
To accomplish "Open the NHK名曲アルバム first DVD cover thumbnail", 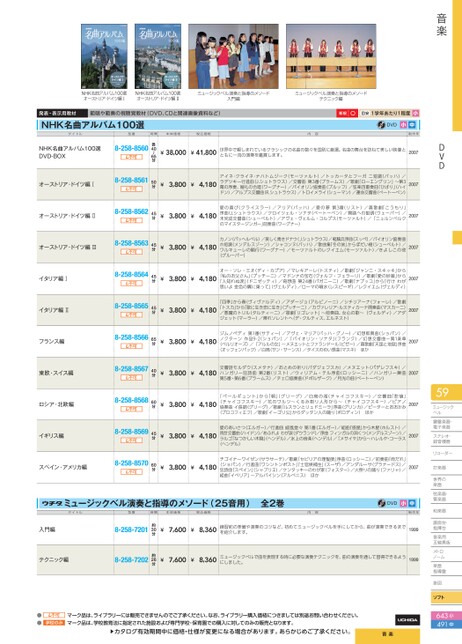I will [x=104, y=56].
